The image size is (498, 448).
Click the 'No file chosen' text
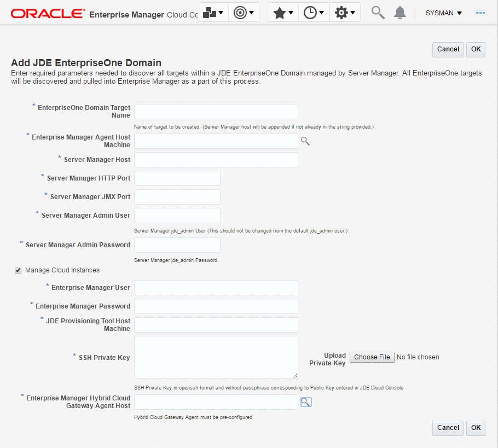[x=418, y=357]
